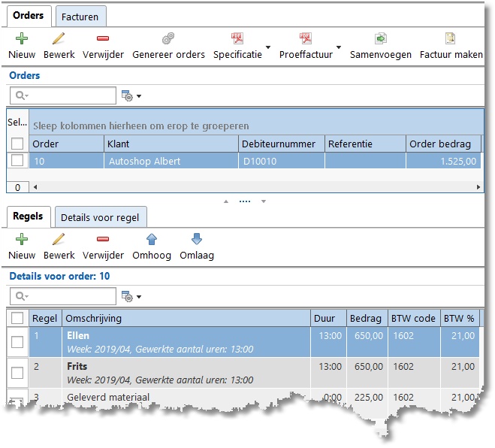The image size is (495, 448).
Task: Switch to the Facturen tab
Action: 81,15
